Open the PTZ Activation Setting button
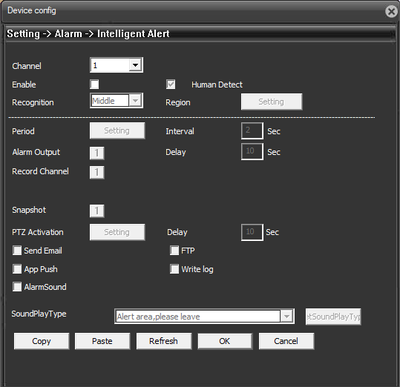The height and width of the screenshot is (387, 400). coord(117,232)
